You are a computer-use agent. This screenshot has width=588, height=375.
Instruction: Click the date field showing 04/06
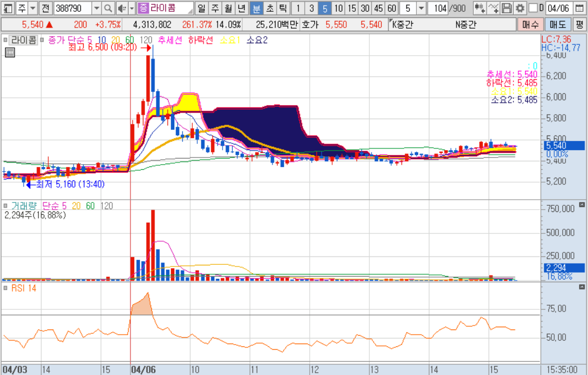559,8
